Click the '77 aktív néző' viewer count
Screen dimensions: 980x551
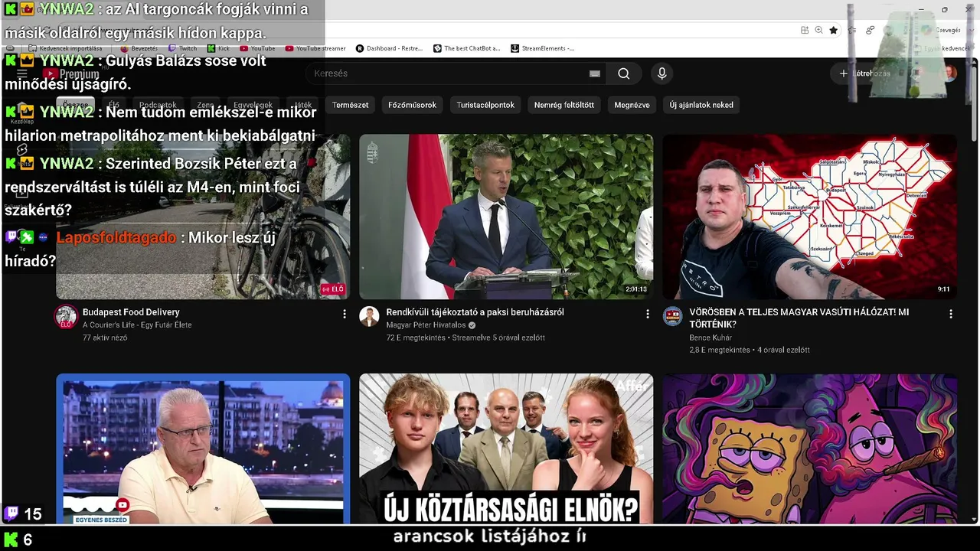tap(105, 337)
